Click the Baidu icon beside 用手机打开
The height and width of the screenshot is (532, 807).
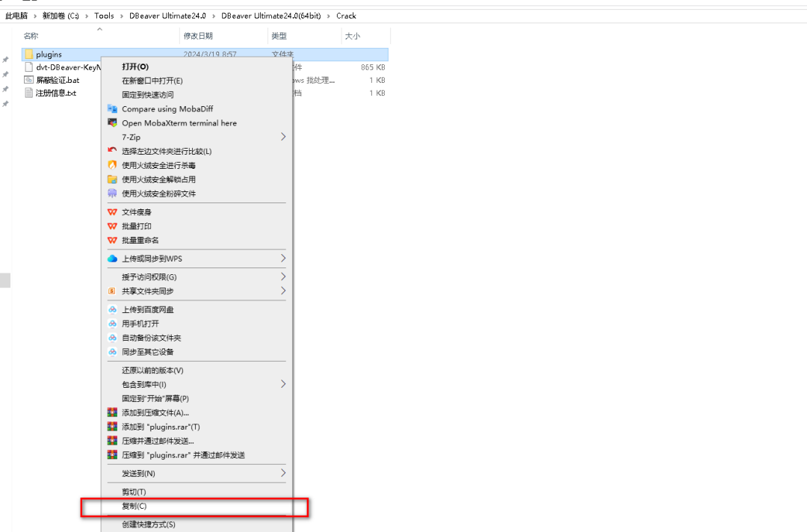click(x=112, y=324)
